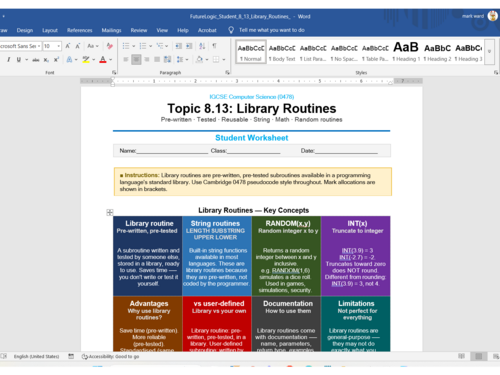
Task: Click the Line and Paragraph Spacing icon
Action: point(180,60)
